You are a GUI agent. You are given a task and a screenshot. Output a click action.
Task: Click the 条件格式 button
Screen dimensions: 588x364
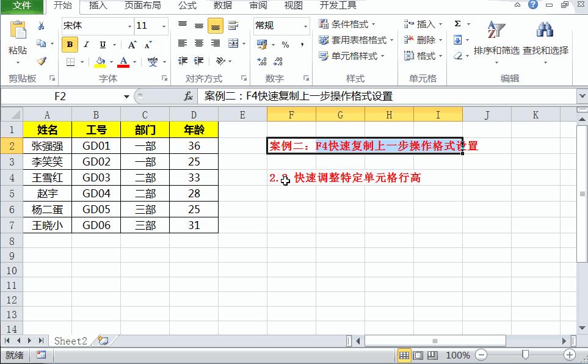pyautogui.click(x=345, y=23)
